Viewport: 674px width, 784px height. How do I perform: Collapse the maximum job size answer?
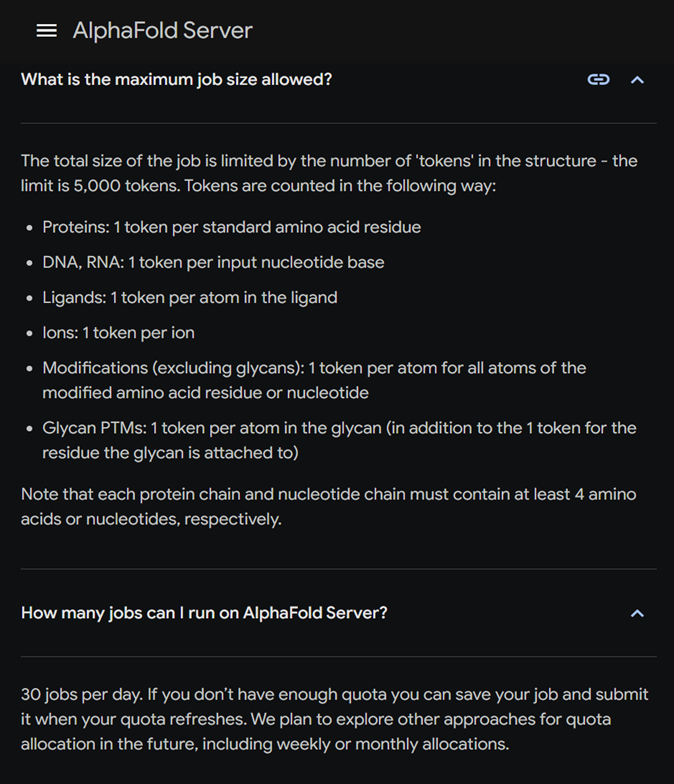click(x=637, y=79)
